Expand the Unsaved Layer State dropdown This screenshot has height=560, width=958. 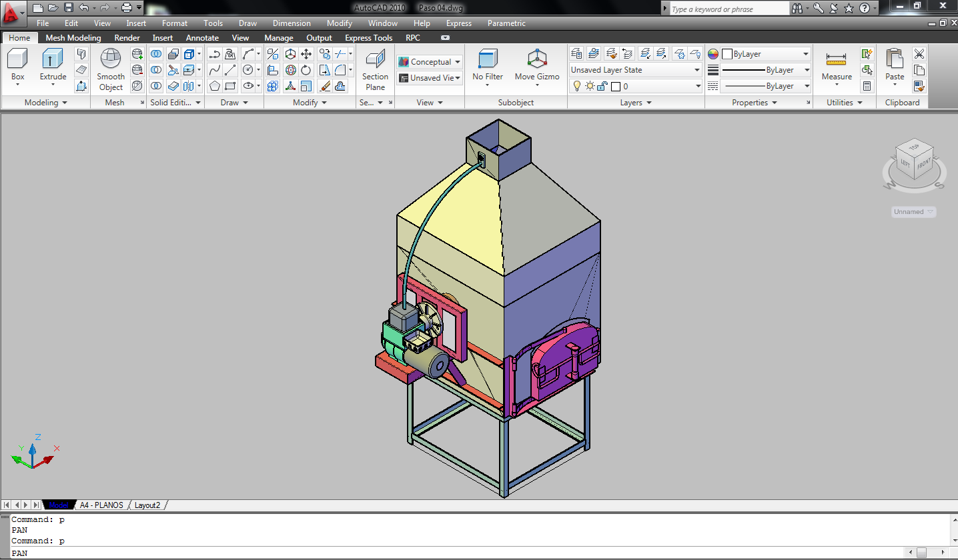point(635,70)
